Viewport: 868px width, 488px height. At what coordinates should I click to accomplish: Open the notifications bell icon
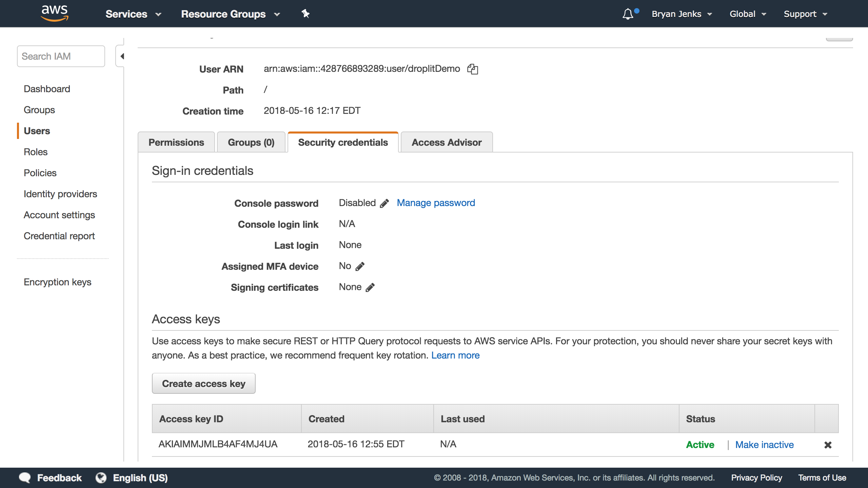pos(628,14)
